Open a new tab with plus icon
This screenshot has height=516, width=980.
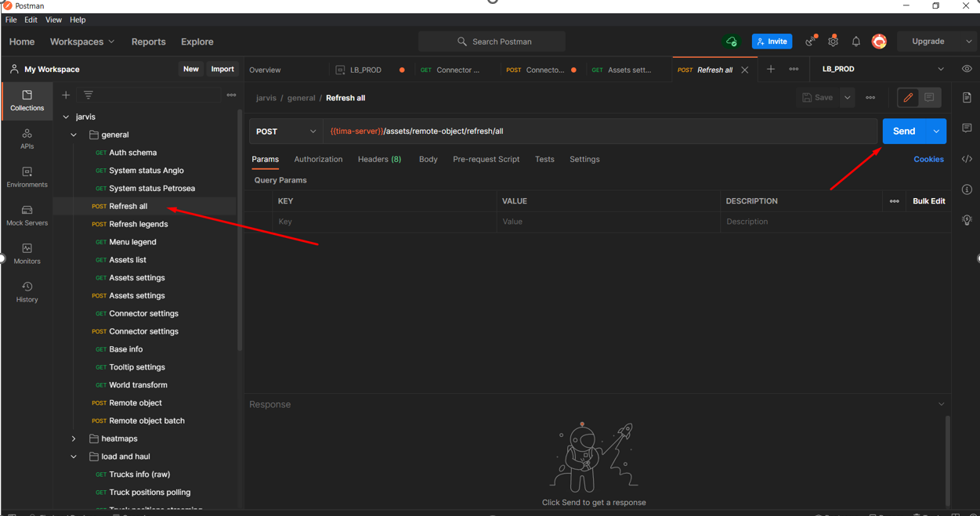click(x=771, y=70)
